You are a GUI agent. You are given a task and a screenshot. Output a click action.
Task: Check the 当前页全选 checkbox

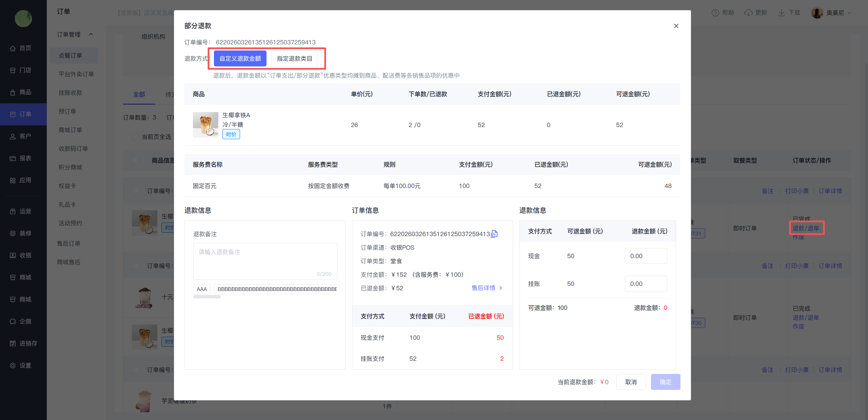tap(135, 137)
